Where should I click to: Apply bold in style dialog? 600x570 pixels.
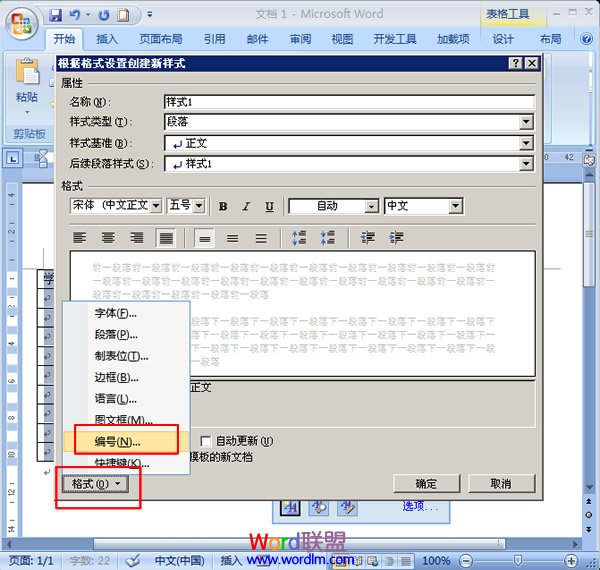click(x=223, y=207)
